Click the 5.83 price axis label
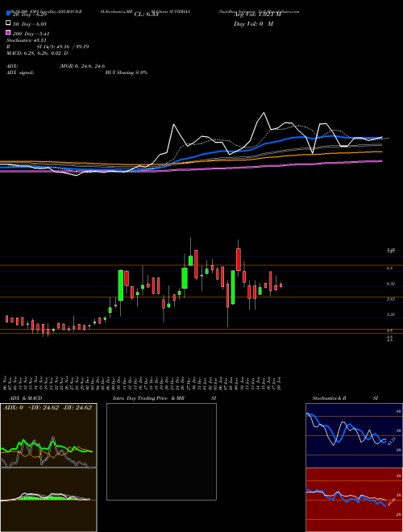 (x=390, y=299)
